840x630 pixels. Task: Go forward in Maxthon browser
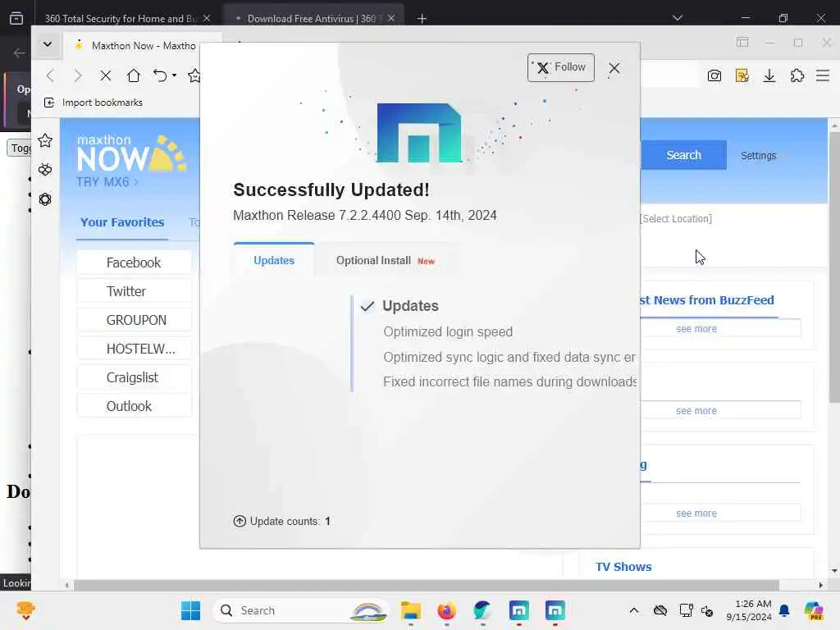(78, 75)
